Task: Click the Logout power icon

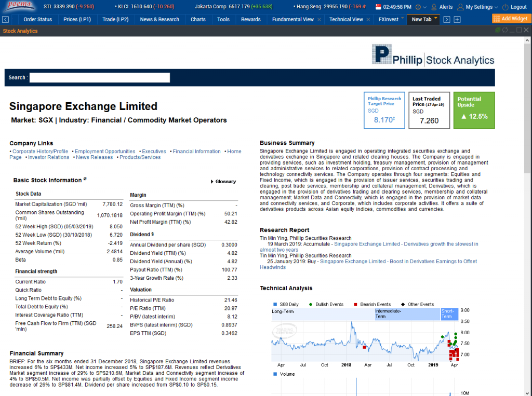Action: tap(505, 7)
